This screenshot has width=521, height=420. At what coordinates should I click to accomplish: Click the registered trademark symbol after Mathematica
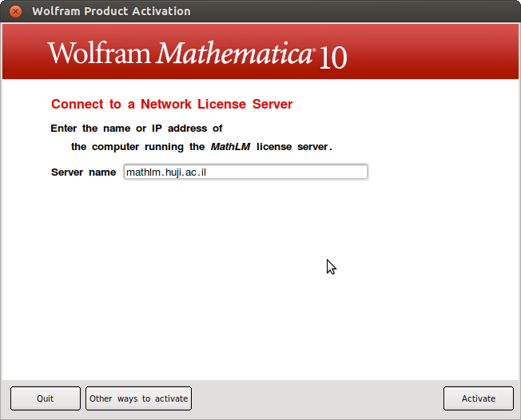313,49
